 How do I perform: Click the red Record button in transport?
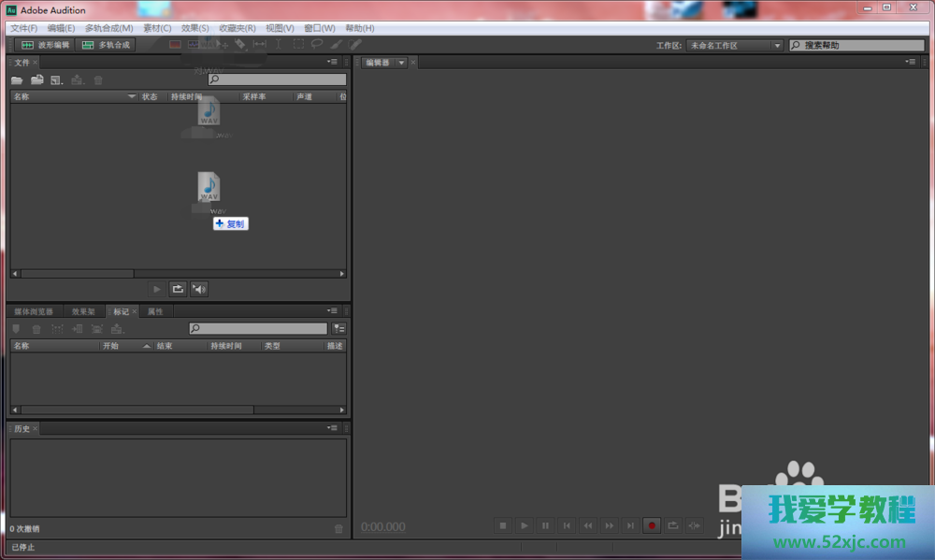point(652,526)
